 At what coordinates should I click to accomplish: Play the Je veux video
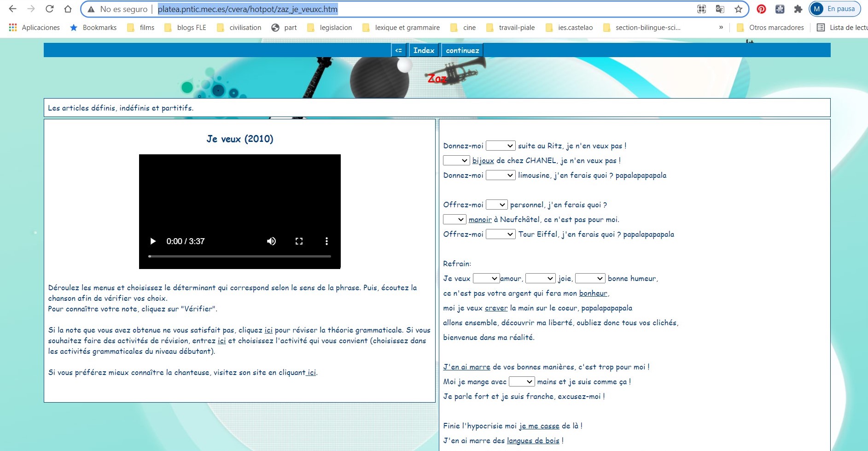153,241
